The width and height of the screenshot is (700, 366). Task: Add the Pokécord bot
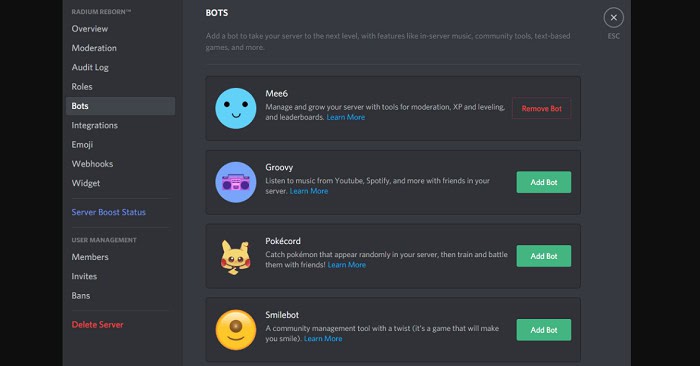coord(544,256)
